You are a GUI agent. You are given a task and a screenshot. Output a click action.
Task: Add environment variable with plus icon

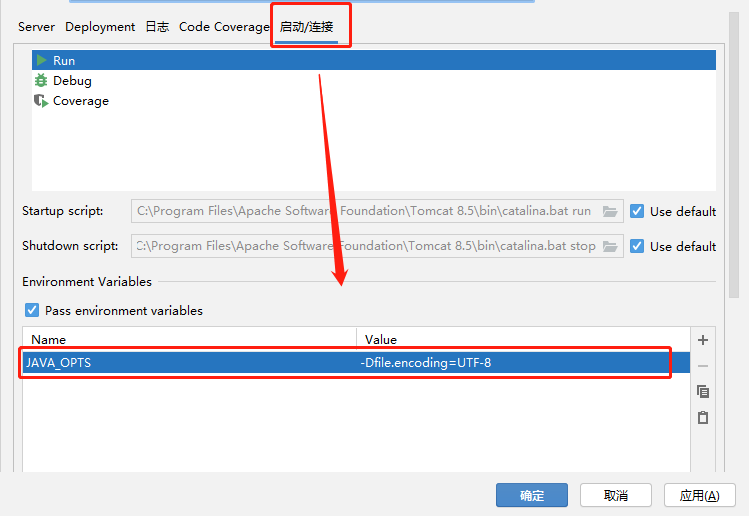[703, 340]
